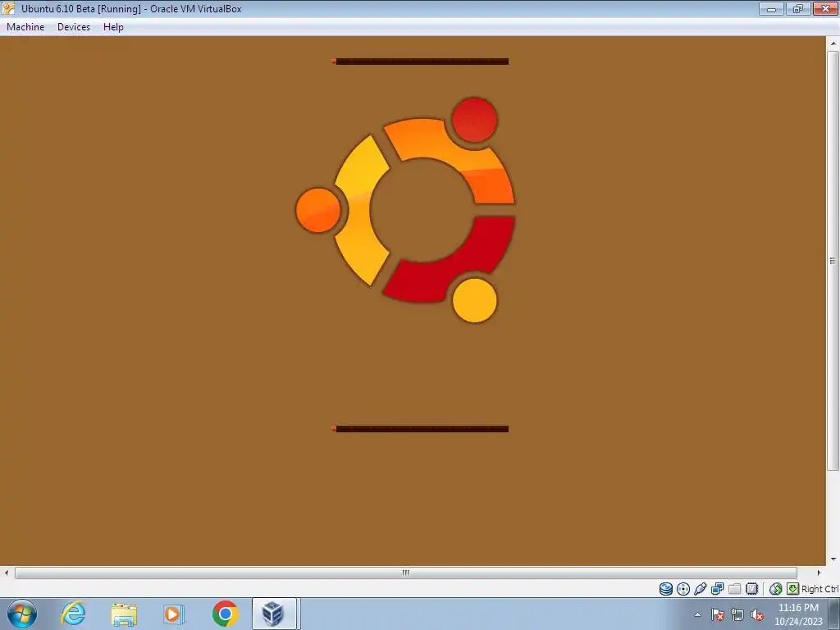Show hidden system tray icons arrow

pyautogui.click(x=697, y=614)
